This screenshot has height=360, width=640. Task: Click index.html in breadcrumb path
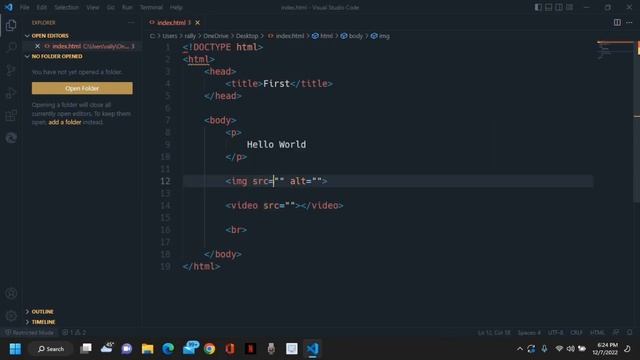point(286,36)
